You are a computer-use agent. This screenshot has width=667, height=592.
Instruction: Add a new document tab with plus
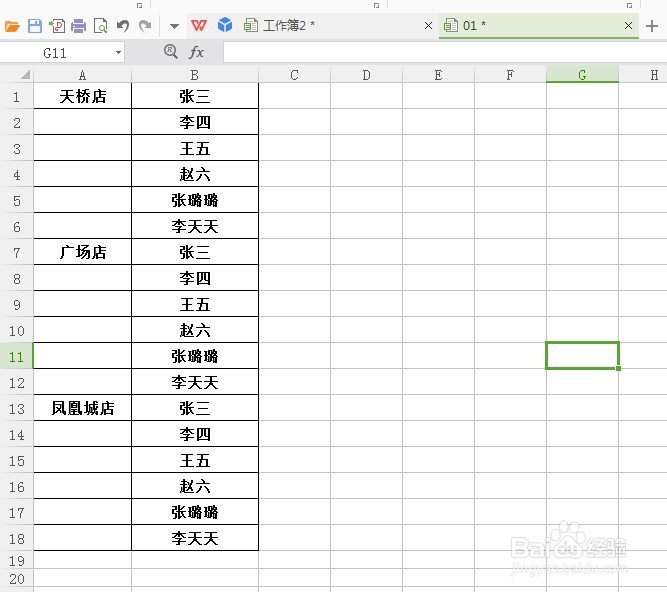coord(652,26)
